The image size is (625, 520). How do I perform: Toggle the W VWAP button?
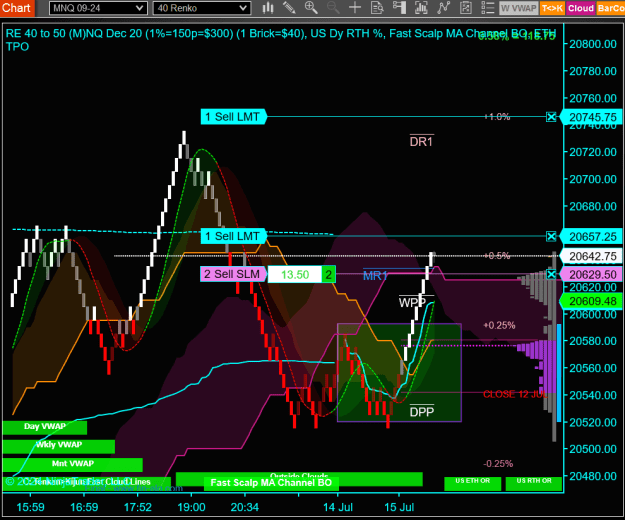(x=519, y=8)
